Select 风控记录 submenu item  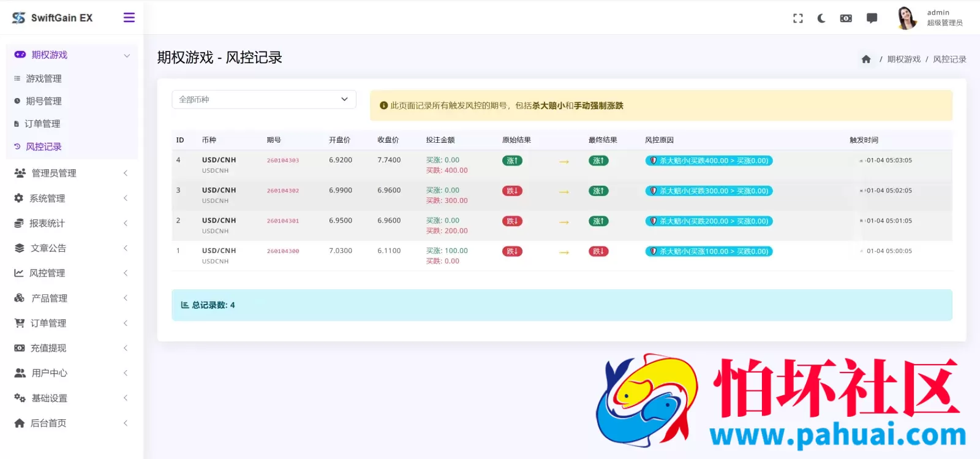(43, 146)
